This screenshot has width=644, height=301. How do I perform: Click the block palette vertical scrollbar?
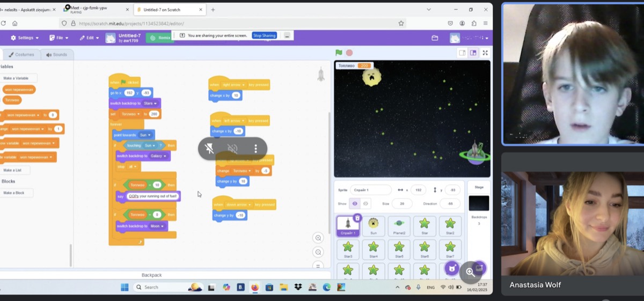[x=71, y=254]
